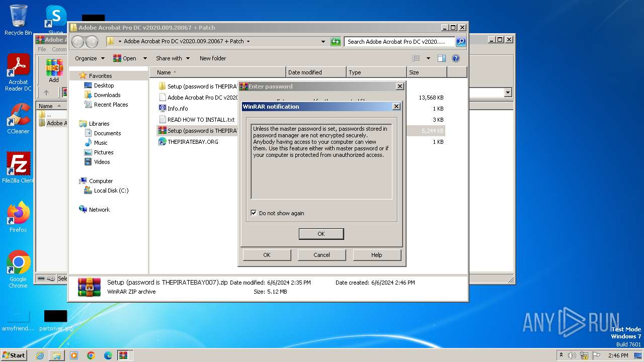Click OK in Enter password dialog
The width and height of the screenshot is (644, 362).
[x=267, y=255]
